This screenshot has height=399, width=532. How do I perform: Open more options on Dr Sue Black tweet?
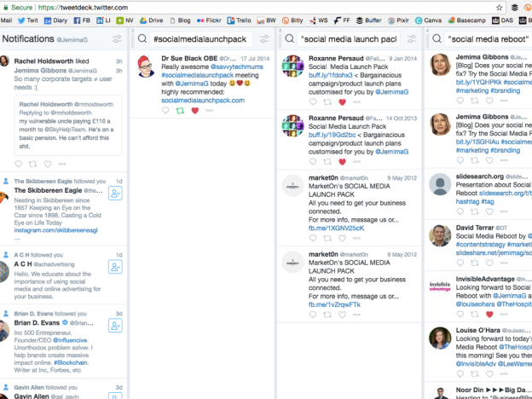point(210,110)
